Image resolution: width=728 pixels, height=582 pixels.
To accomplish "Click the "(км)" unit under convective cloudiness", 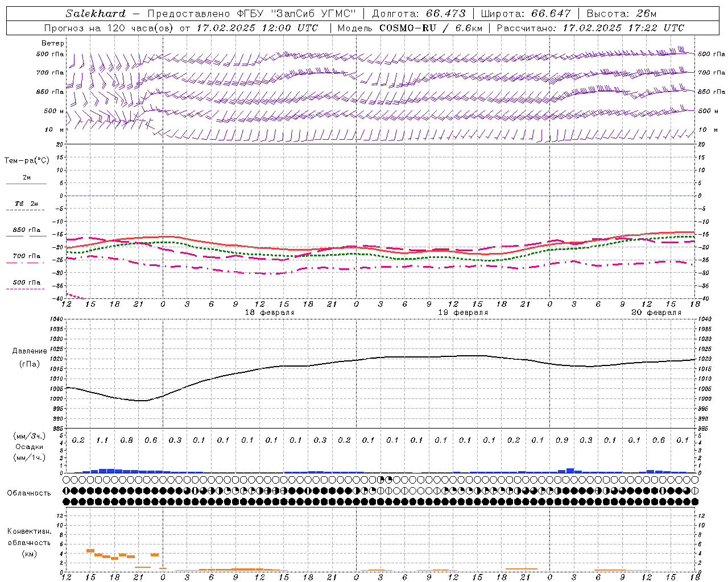I will [30, 554].
